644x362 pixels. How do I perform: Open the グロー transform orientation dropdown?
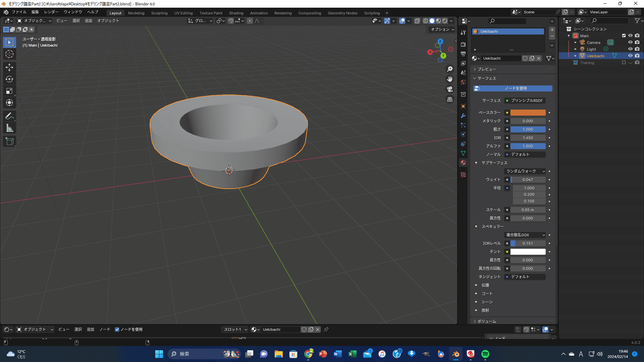[201, 21]
